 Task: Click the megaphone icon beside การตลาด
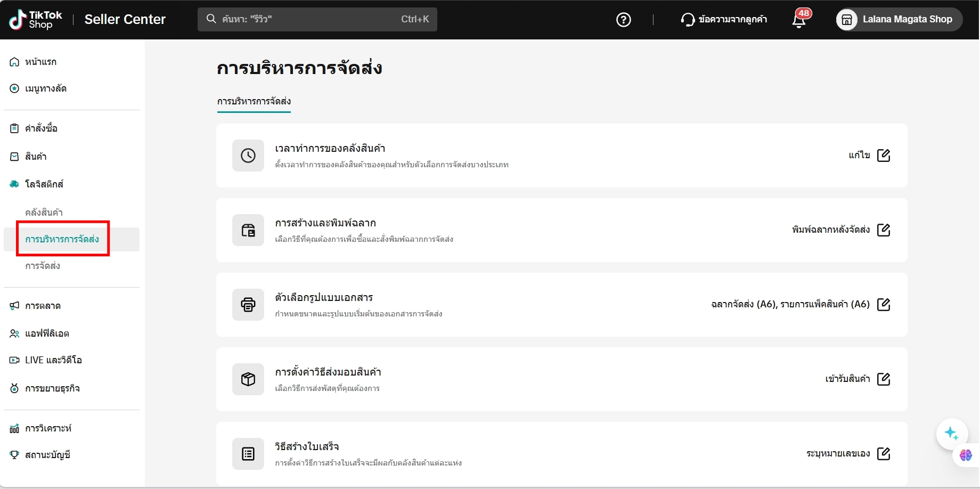coord(14,306)
